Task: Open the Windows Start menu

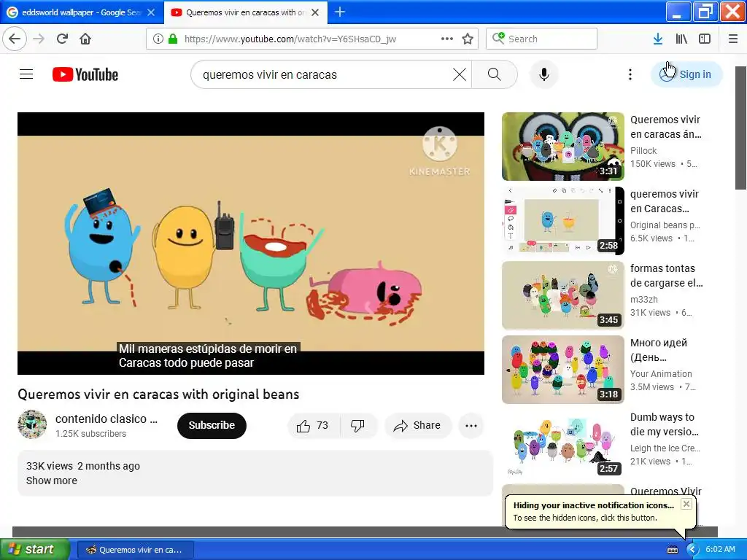Action: tap(34, 550)
